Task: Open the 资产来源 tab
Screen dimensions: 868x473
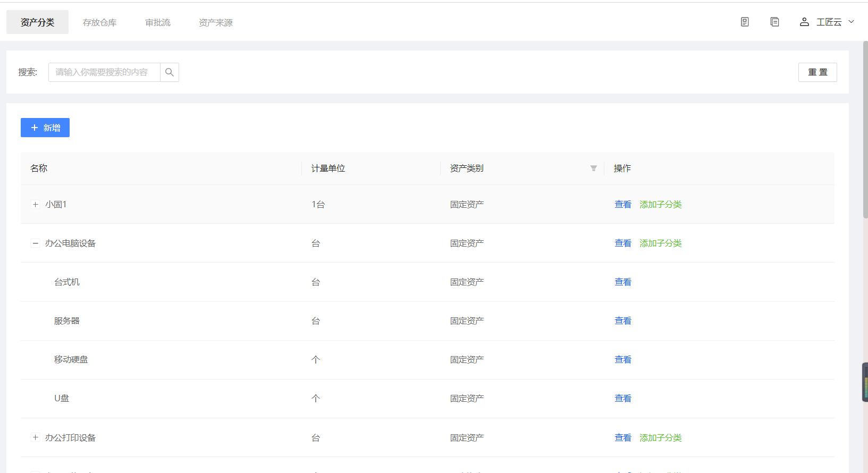Action: click(x=215, y=22)
